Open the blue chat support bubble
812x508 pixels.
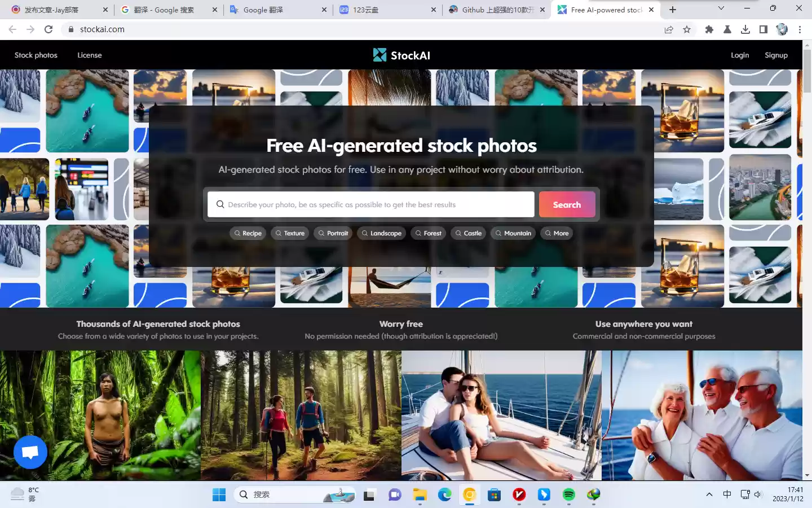[x=30, y=452]
